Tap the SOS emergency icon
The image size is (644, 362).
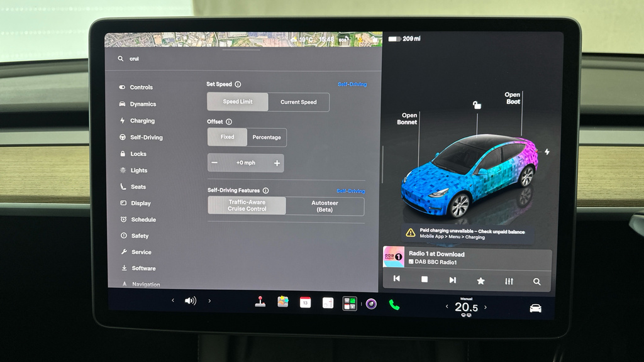pos(343,40)
